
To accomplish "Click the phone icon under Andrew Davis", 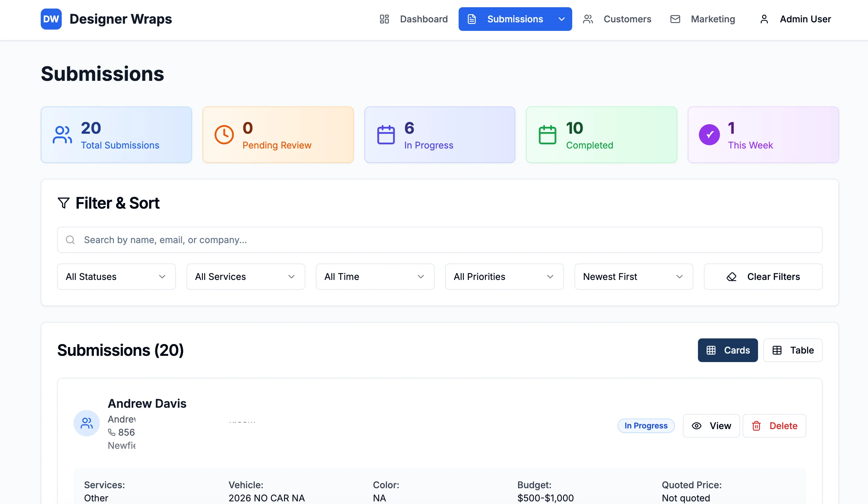I will point(112,432).
